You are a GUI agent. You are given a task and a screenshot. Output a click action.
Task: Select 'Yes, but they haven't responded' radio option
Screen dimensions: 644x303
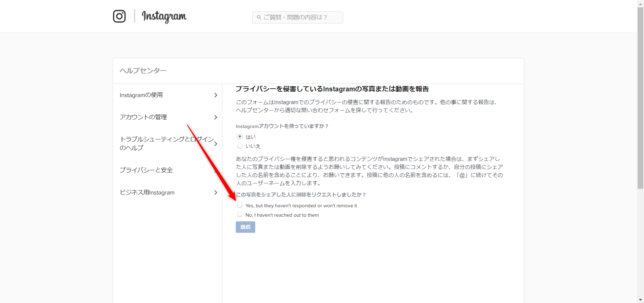[239, 205]
